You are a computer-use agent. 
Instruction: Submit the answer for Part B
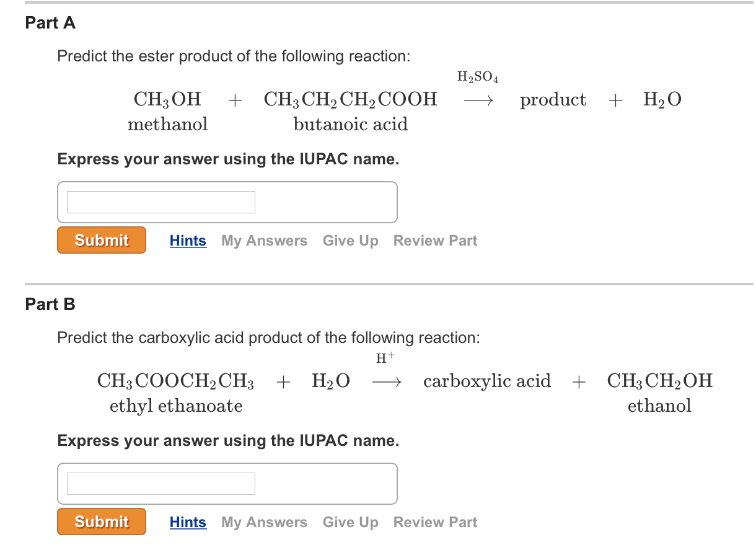coord(101,522)
